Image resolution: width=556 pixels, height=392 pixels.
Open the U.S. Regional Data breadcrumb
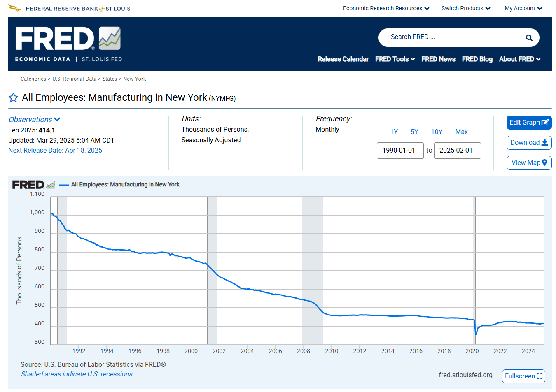pyautogui.click(x=74, y=79)
